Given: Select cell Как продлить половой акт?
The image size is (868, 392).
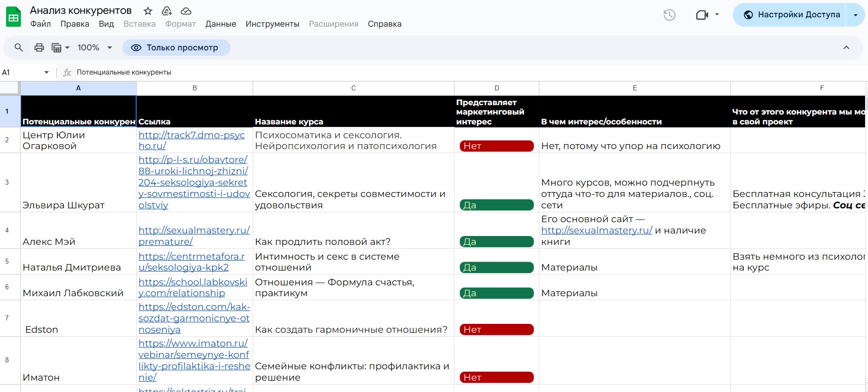Looking at the screenshot, I should click(x=353, y=230).
